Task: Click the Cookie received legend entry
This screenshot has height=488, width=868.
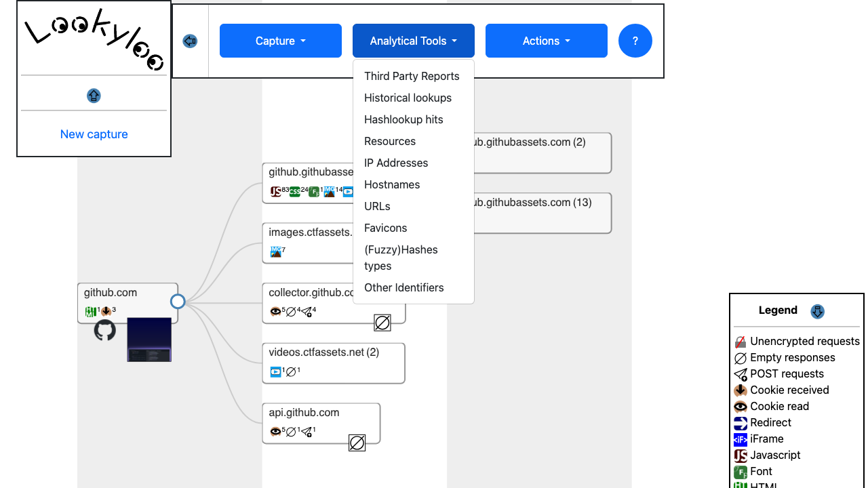Action: (782, 390)
